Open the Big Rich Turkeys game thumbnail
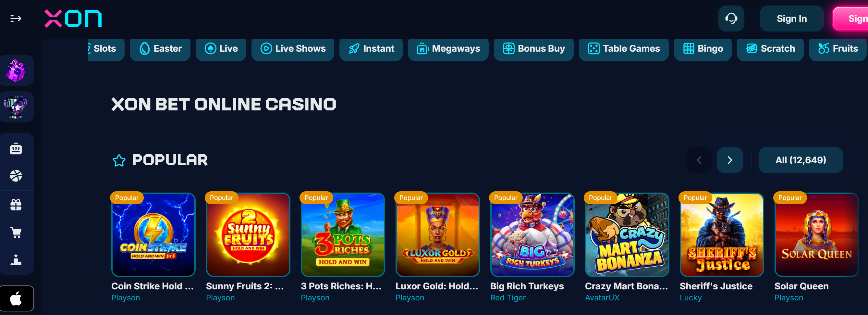The image size is (868, 315). point(532,235)
